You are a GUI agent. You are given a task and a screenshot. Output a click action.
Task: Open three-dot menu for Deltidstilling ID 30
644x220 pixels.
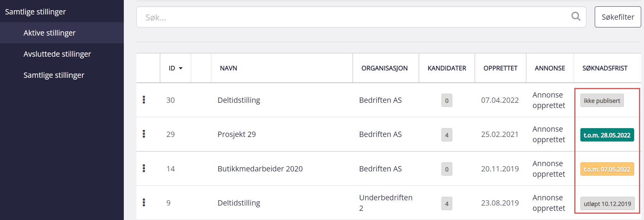(x=144, y=100)
